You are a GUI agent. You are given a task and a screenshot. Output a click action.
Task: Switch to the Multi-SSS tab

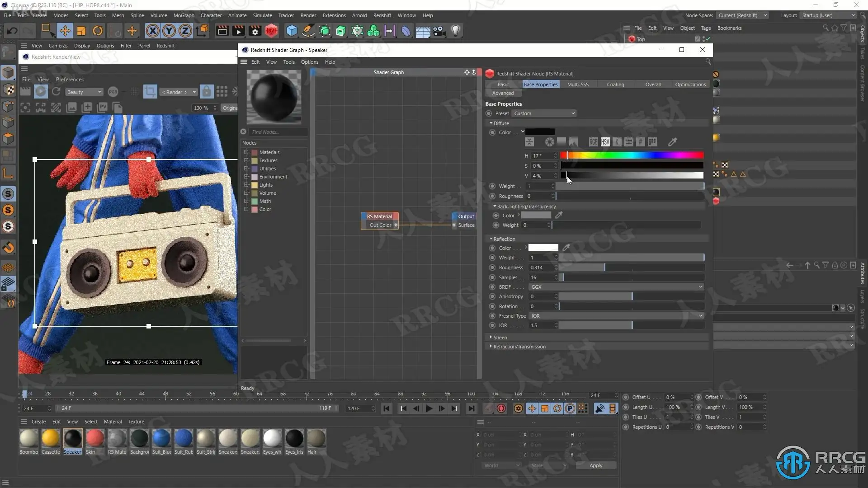tap(577, 84)
